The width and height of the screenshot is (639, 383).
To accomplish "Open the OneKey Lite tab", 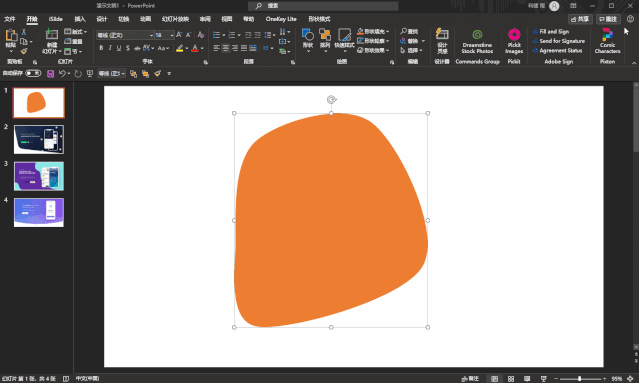I will click(281, 19).
